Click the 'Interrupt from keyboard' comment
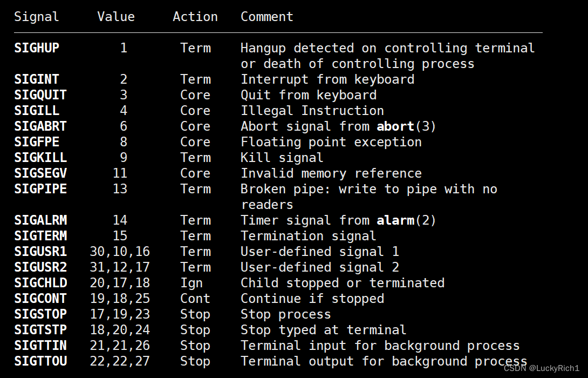 tap(327, 80)
